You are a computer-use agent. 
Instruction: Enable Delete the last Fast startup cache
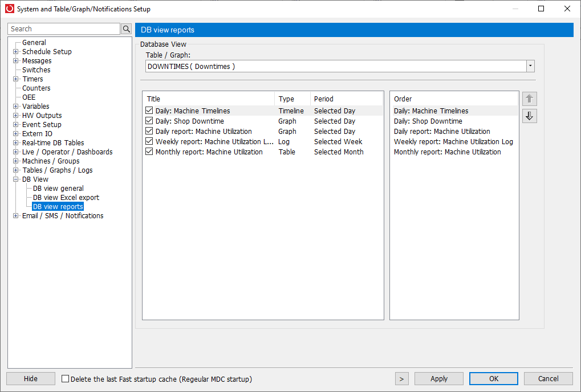click(x=65, y=379)
